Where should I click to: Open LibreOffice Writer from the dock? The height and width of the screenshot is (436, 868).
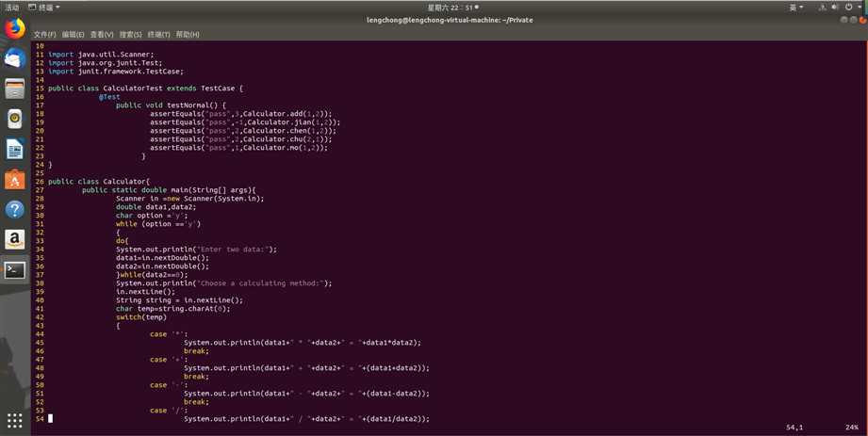15,150
